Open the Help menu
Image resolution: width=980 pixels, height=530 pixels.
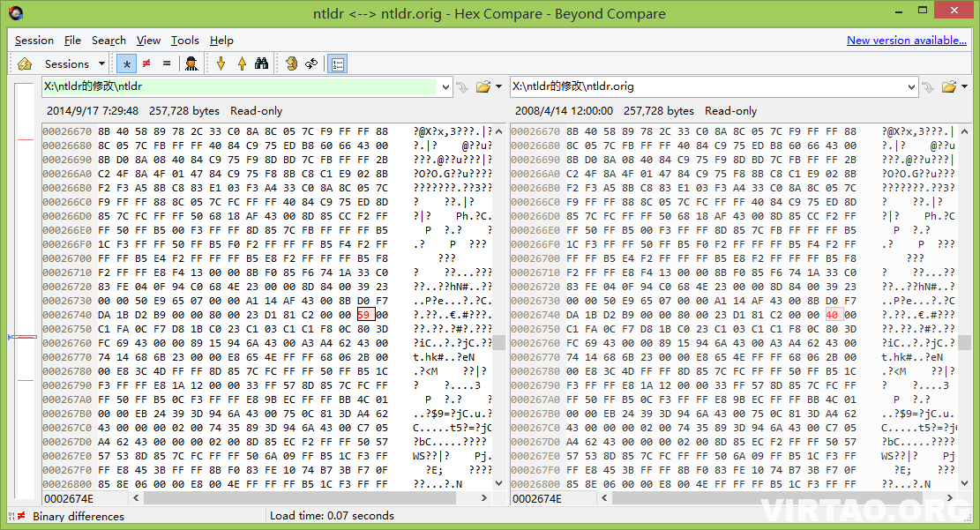(x=221, y=40)
